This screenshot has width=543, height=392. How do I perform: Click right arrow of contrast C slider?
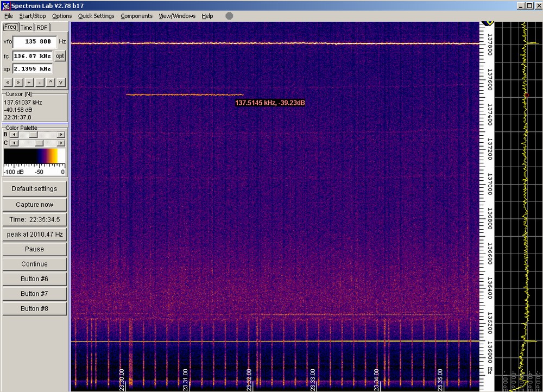[x=61, y=143]
